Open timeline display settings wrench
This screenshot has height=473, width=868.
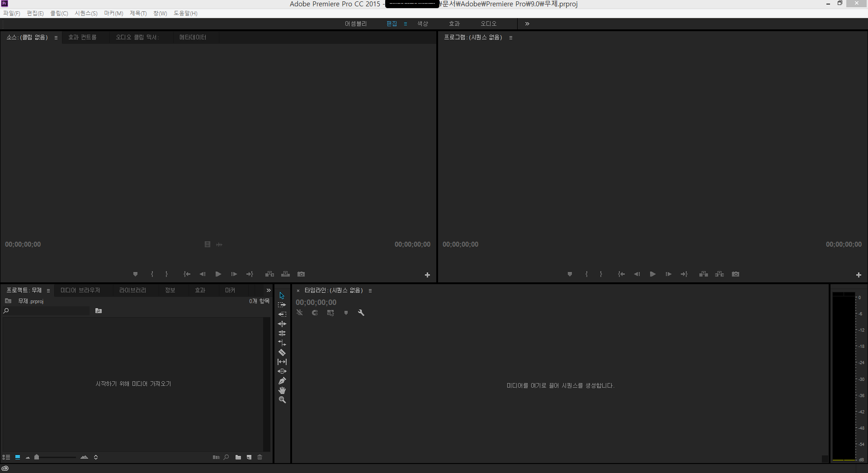click(x=361, y=313)
